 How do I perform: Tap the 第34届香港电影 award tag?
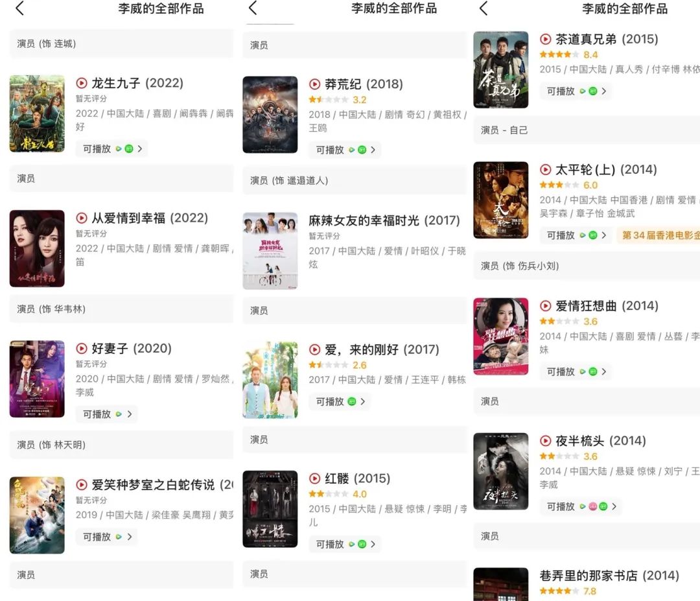659,235
